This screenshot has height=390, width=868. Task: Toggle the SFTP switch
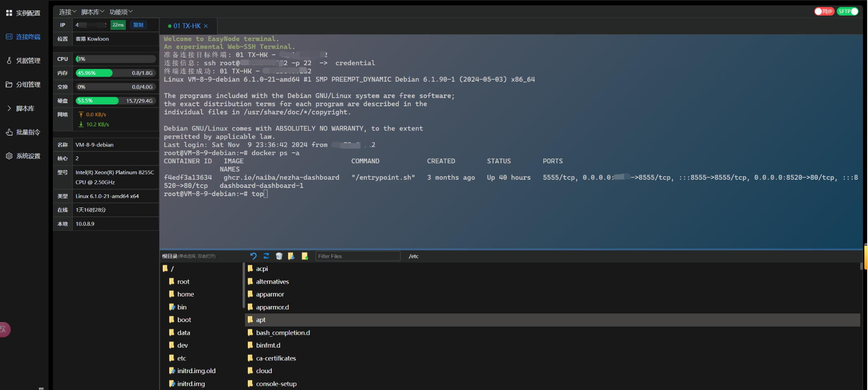[x=847, y=11]
